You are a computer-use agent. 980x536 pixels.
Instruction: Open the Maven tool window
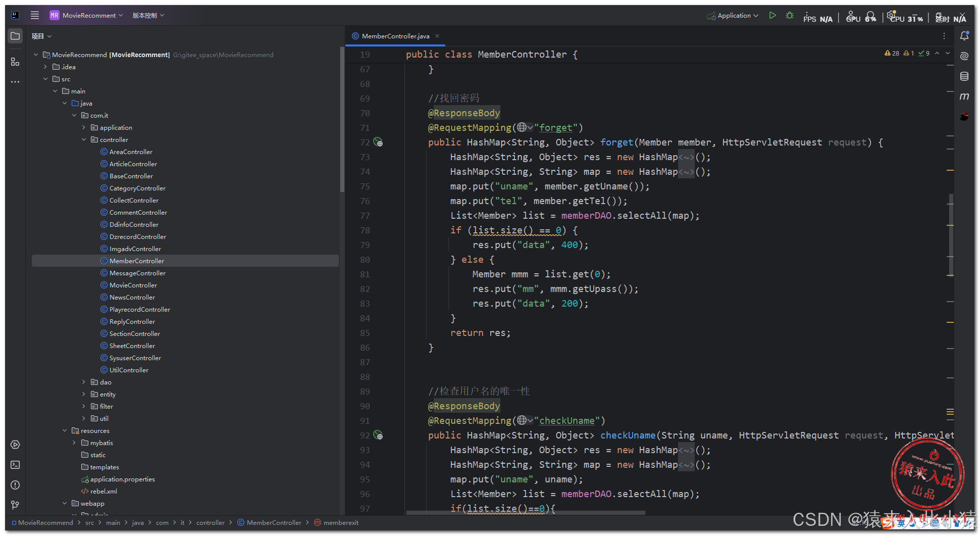coord(964,96)
